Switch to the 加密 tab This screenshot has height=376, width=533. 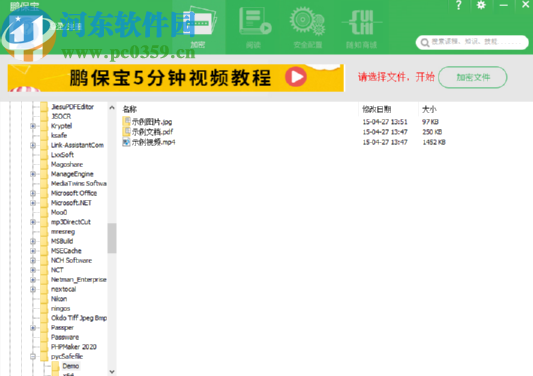coord(199,27)
